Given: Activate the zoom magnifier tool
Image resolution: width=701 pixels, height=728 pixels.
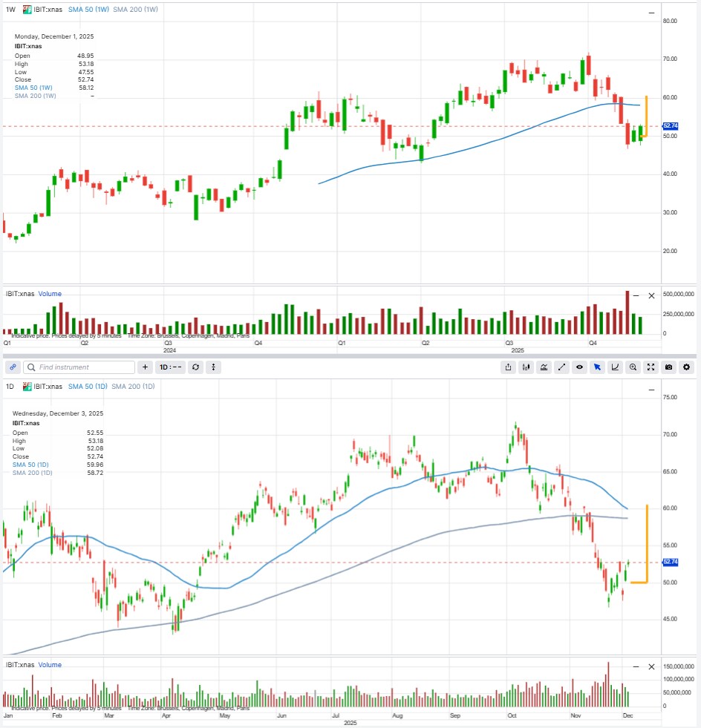Looking at the screenshot, I should coord(633,367).
